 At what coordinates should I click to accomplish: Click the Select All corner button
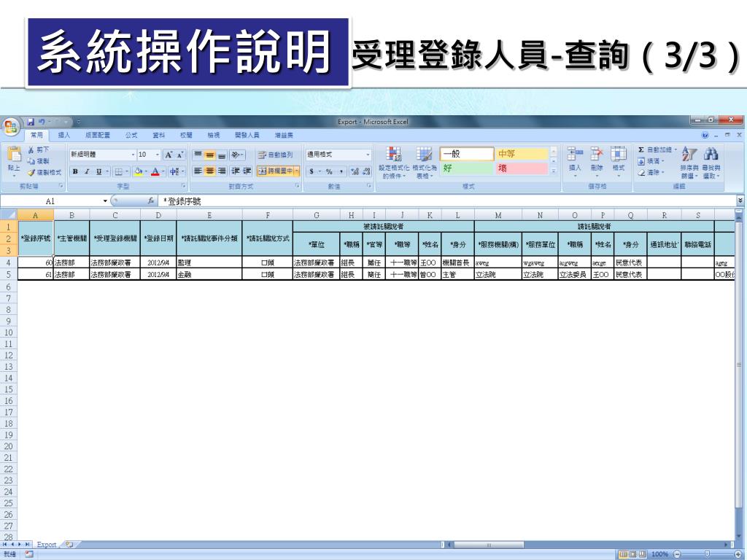tap(9, 215)
